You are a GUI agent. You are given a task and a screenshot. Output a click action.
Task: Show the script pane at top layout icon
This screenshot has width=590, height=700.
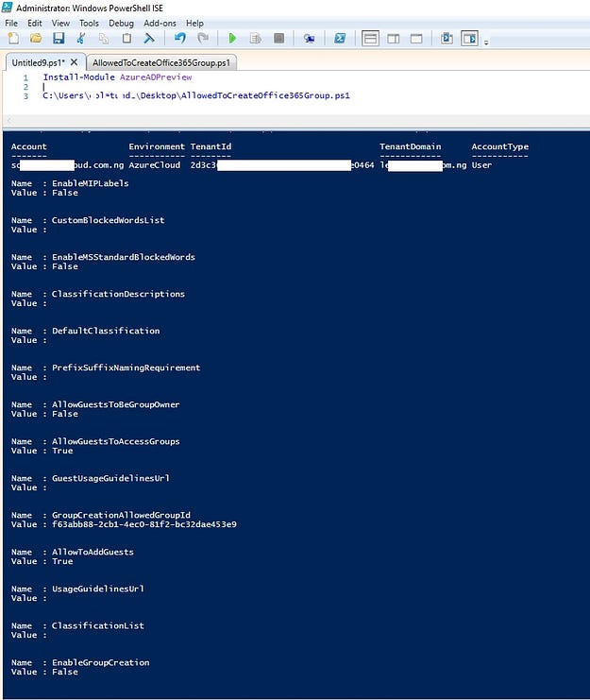(x=370, y=39)
